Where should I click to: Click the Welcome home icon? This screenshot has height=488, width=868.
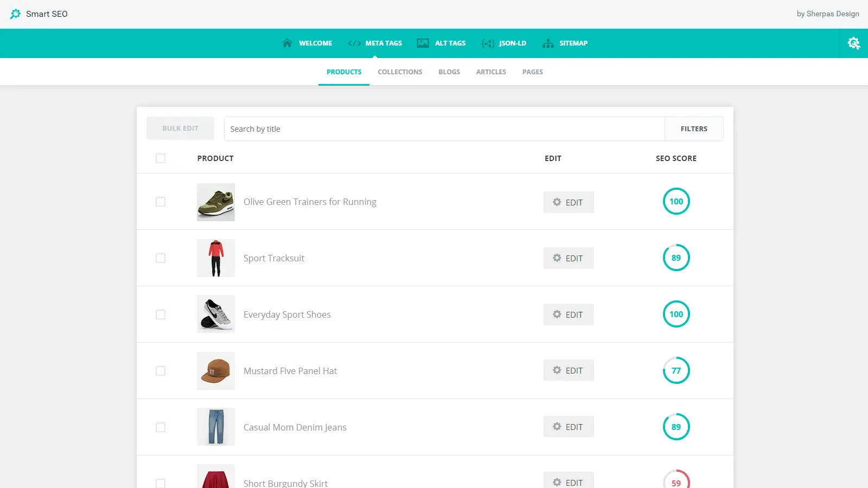tap(287, 43)
